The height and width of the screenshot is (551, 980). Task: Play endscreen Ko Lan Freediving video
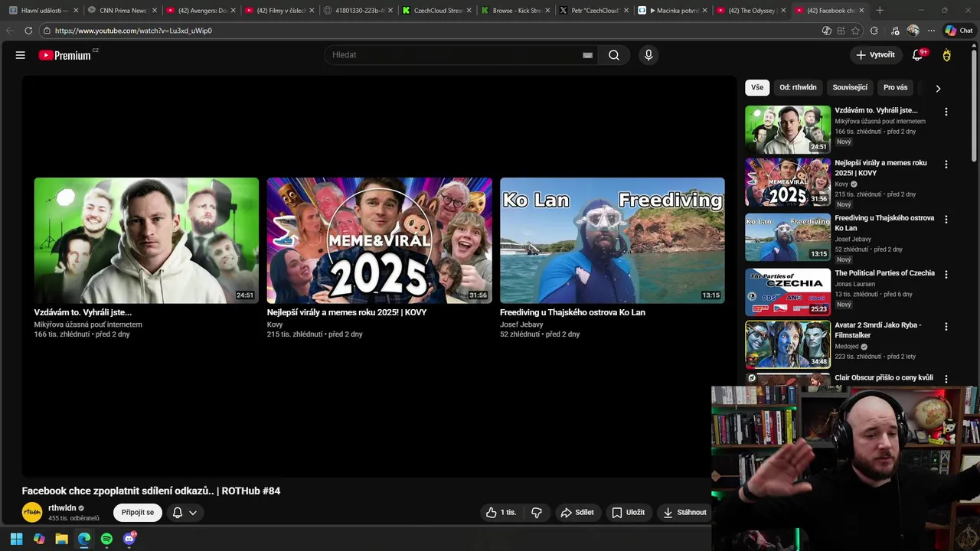coord(612,240)
